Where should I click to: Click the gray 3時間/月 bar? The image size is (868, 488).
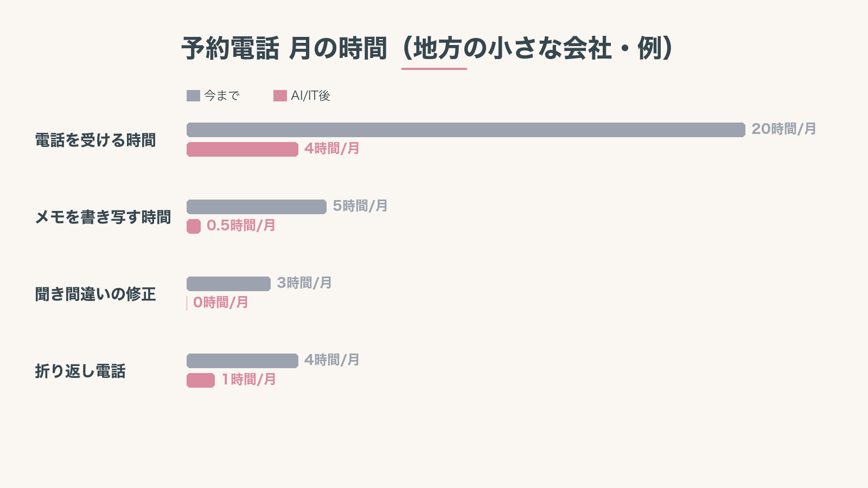(x=228, y=284)
